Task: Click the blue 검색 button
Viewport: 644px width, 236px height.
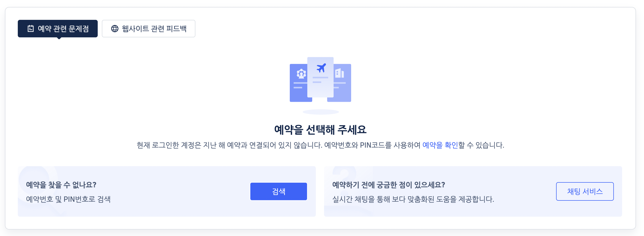Action: click(x=278, y=191)
